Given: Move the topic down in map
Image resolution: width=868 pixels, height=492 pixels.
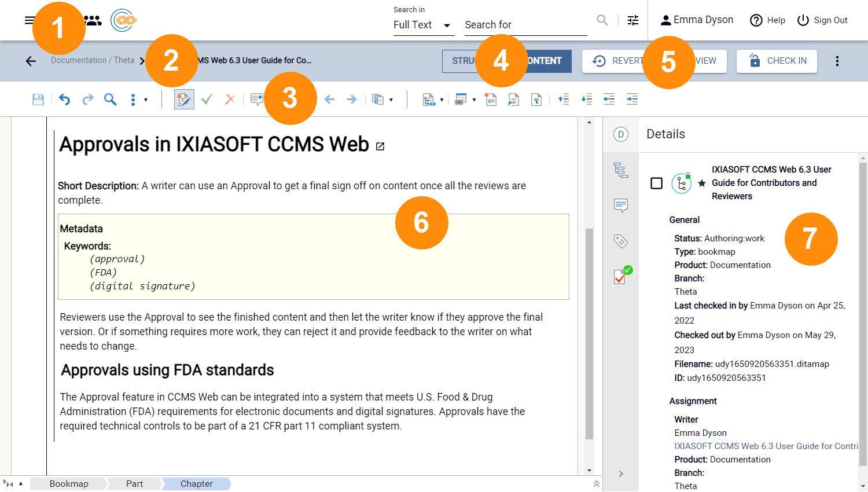Looking at the screenshot, I should (586, 100).
